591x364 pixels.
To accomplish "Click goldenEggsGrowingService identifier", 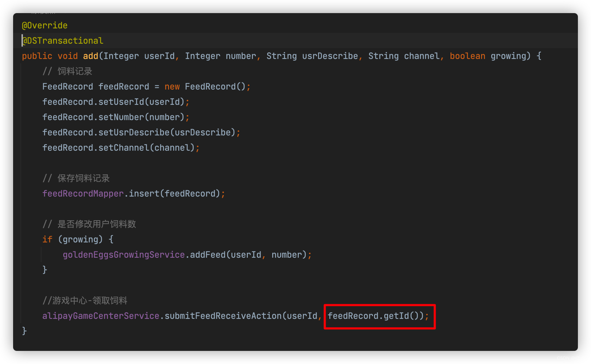I will tap(124, 255).
